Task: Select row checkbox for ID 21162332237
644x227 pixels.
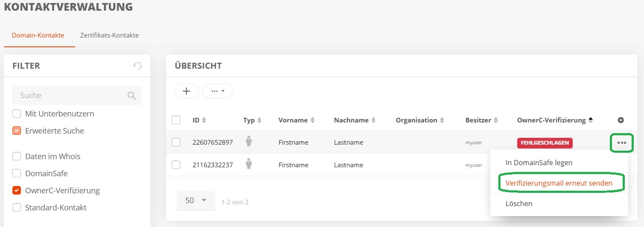Action: tap(176, 165)
